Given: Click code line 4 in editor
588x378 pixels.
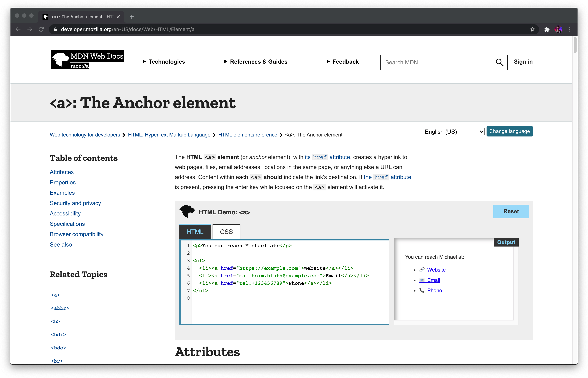Looking at the screenshot, I should 276,268.
